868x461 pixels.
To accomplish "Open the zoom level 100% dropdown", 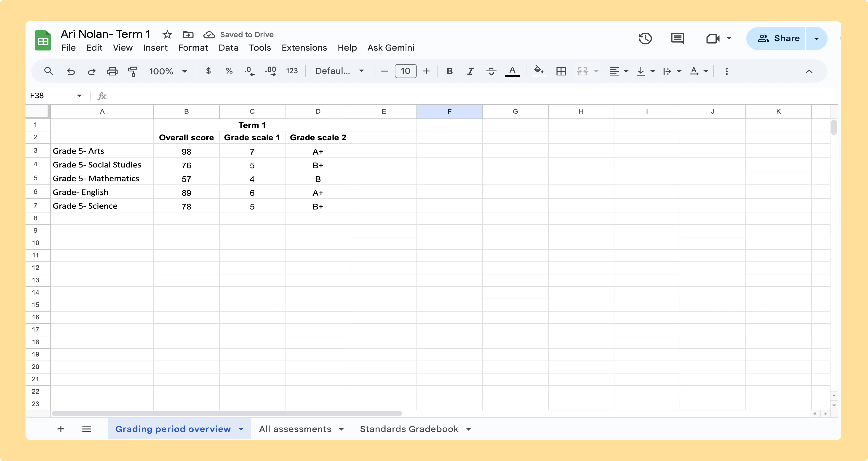I will [x=168, y=71].
